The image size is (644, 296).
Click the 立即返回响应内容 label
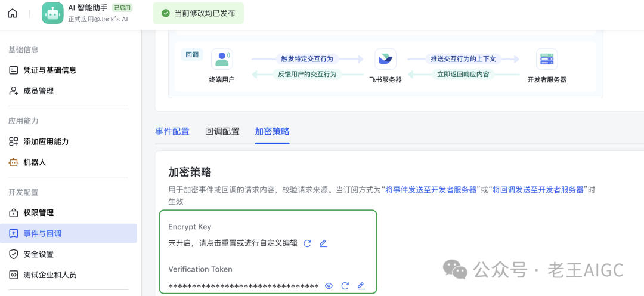pos(463,75)
